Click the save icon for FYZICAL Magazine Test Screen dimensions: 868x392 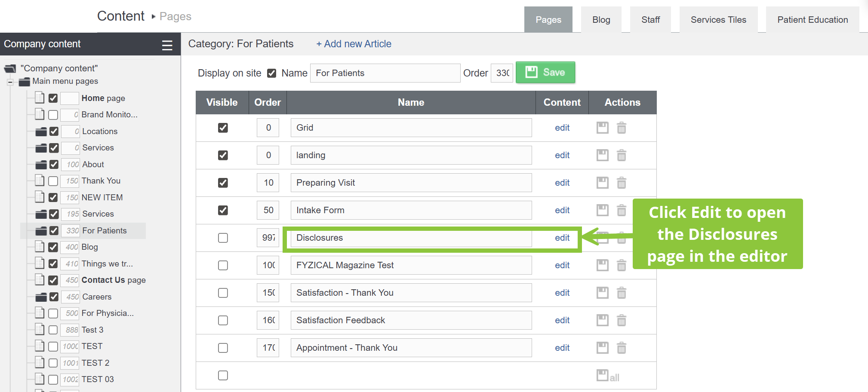(603, 265)
